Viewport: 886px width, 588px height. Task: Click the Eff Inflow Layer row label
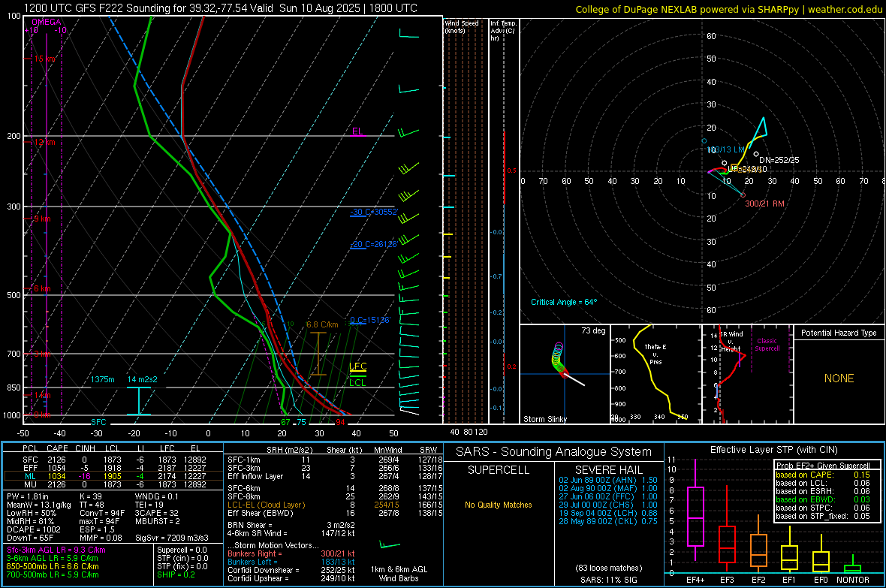(255, 476)
